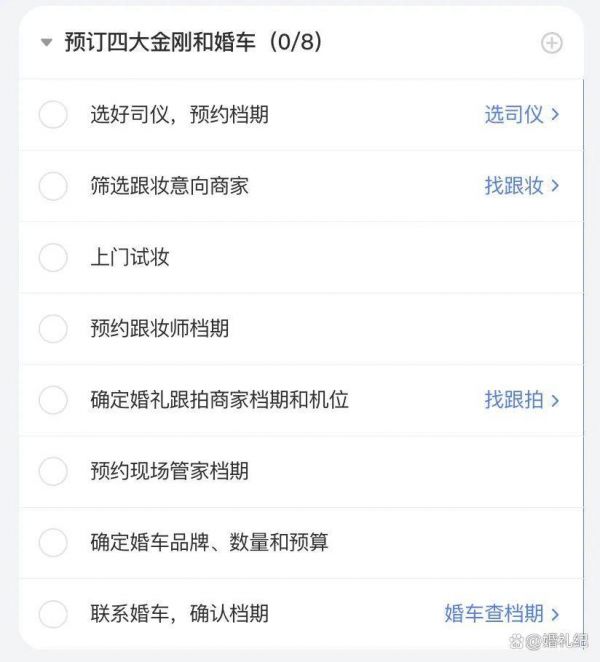Screen dimensions: 600x662
Task: Tick the 联系婚车，确认档期 checkbox
Action: [53, 614]
